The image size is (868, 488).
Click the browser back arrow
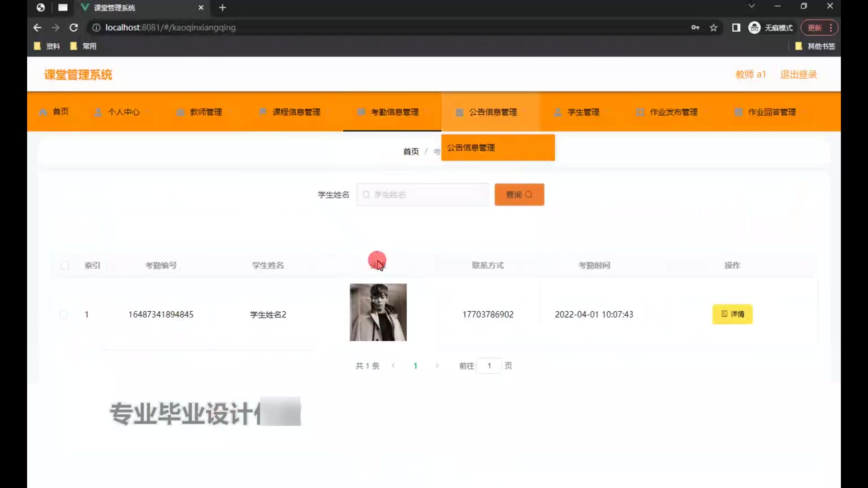[x=37, y=28]
